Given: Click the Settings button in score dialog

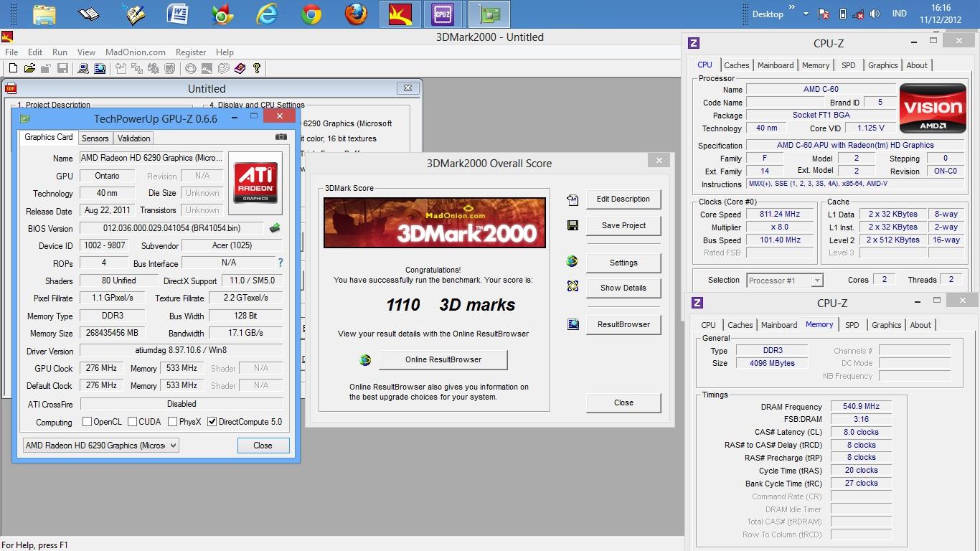Looking at the screenshot, I should coord(623,263).
